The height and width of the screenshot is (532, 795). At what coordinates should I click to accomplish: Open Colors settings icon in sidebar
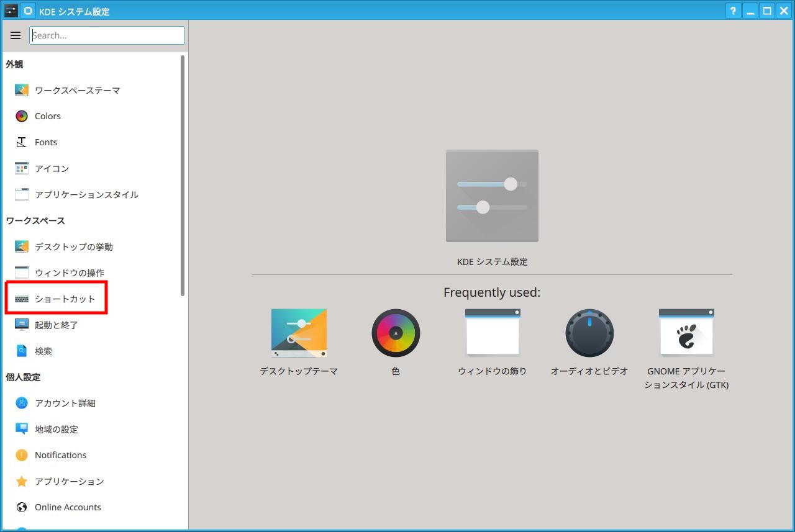[x=22, y=116]
